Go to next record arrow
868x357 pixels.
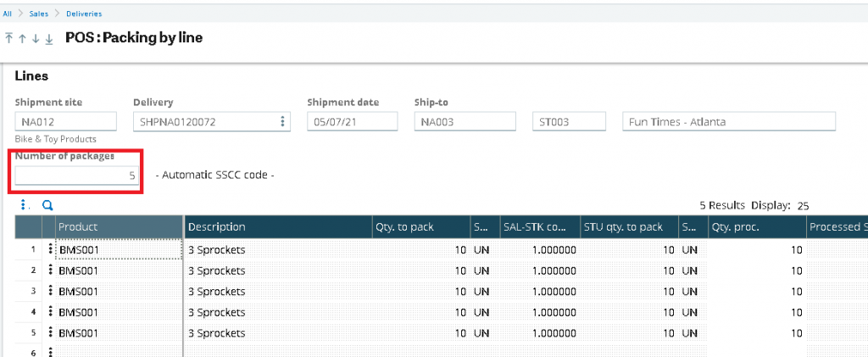36,39
